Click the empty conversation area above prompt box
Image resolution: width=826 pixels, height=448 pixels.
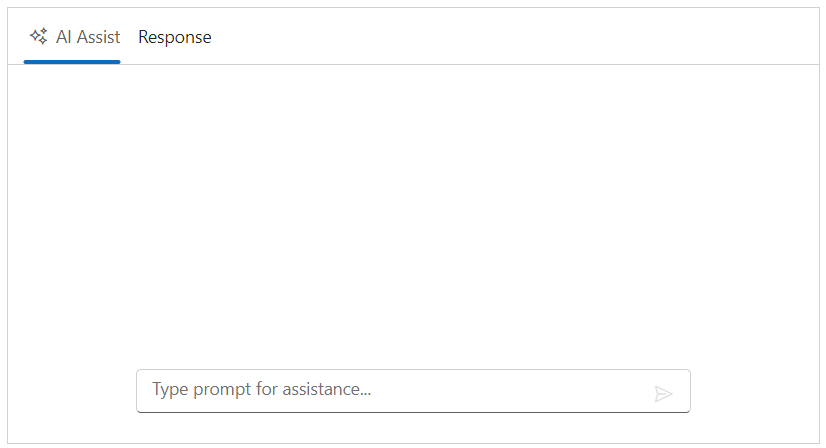click(x=412, y=210)
